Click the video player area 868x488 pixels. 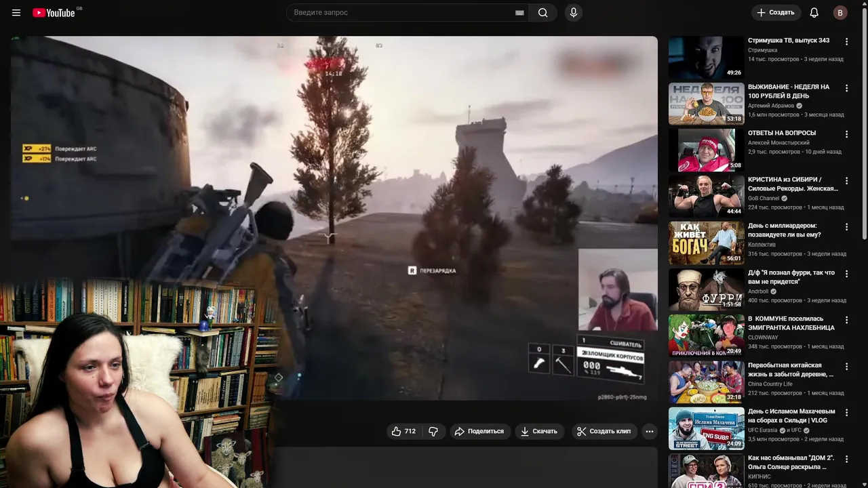pyautogui.click(x=334, y=218)
